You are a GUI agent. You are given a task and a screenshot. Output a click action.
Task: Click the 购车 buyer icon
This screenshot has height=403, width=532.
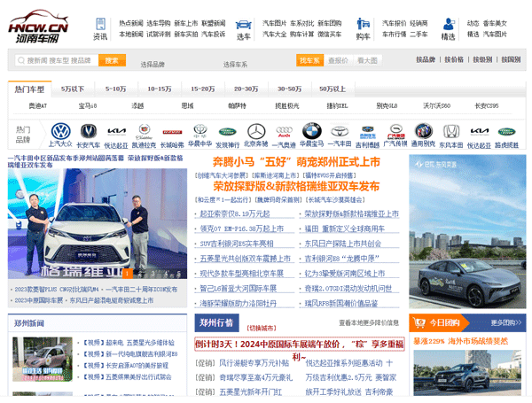coord(363,24)
